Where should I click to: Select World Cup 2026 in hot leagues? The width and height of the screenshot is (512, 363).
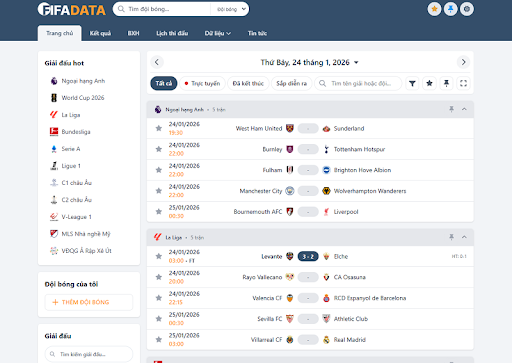pos(82,98)
